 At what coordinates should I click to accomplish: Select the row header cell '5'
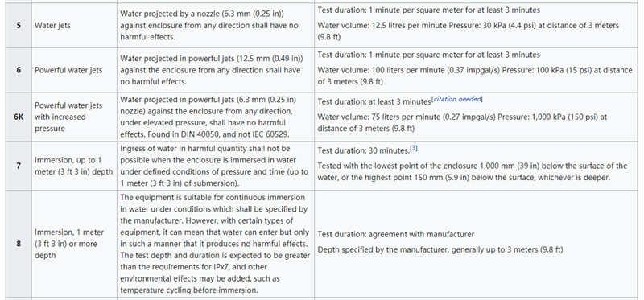[x=19, y=26]
